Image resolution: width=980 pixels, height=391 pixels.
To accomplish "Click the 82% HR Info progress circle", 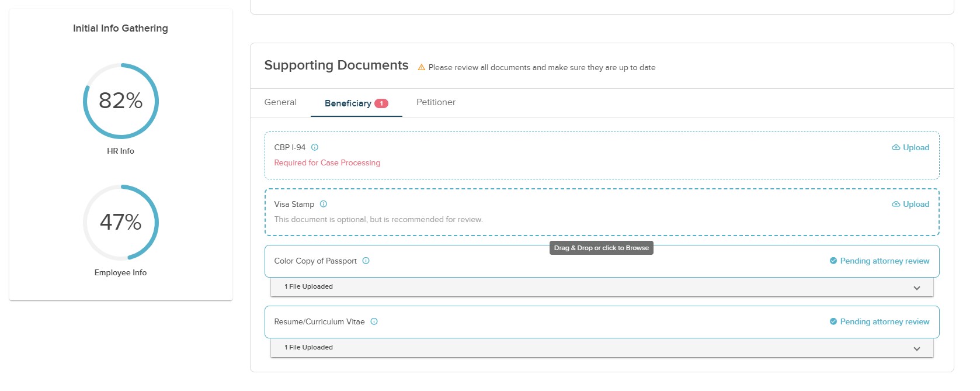I will tap(121, 101).
